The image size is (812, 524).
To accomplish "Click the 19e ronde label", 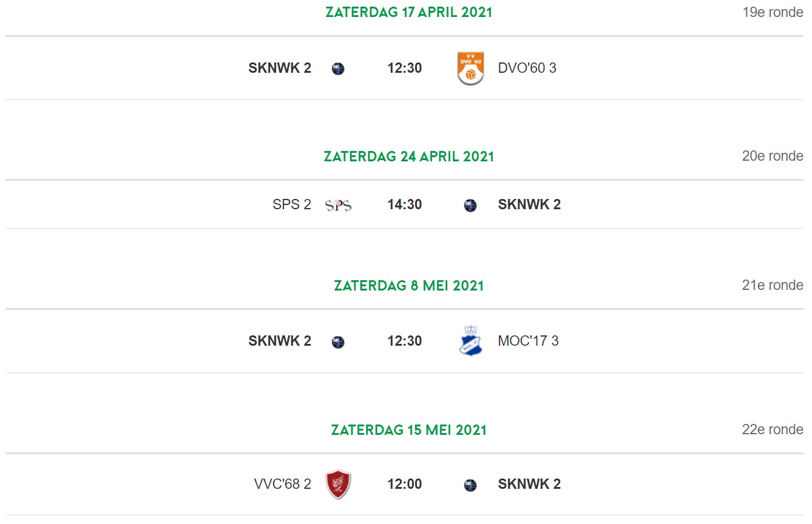I will pyautogui.click(x=773, y=12).
